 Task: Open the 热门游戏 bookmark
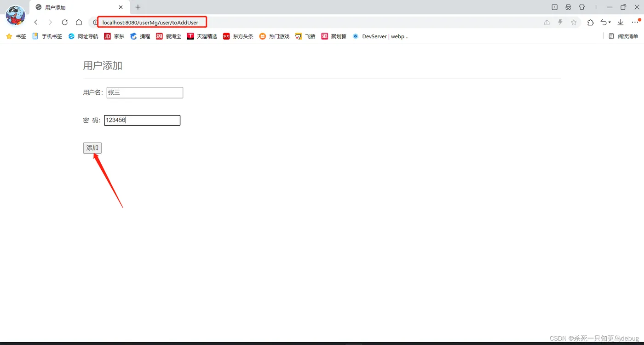[274, 36]
